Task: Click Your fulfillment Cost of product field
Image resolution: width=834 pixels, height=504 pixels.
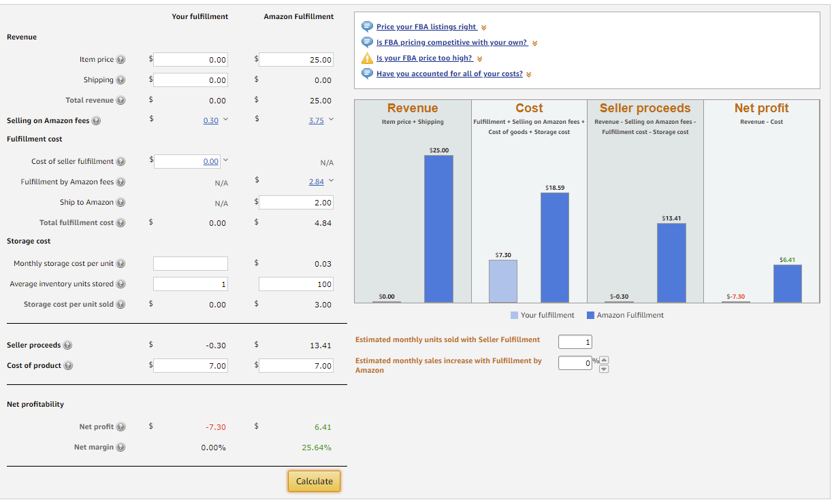Action: tap(191, 366)
